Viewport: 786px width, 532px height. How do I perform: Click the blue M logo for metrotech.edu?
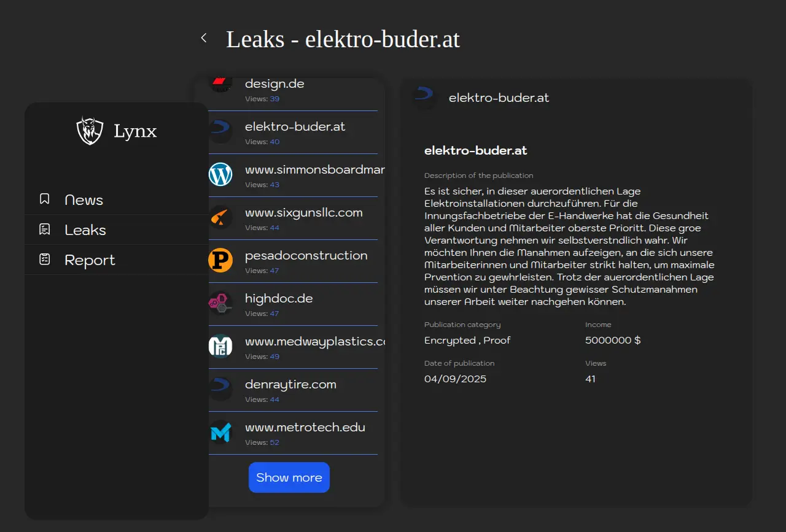pos(220,432)
